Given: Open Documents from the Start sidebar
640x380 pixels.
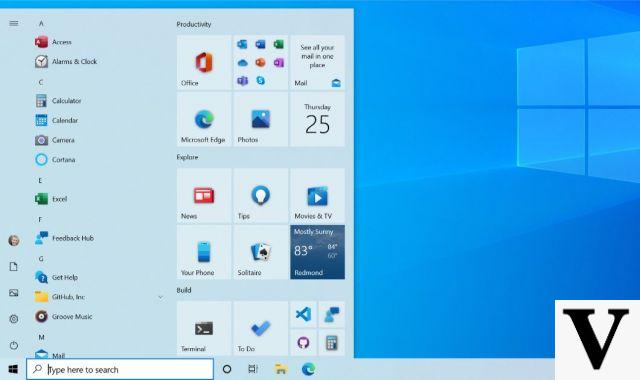Looking at the screenshot, I should point(13,267).
